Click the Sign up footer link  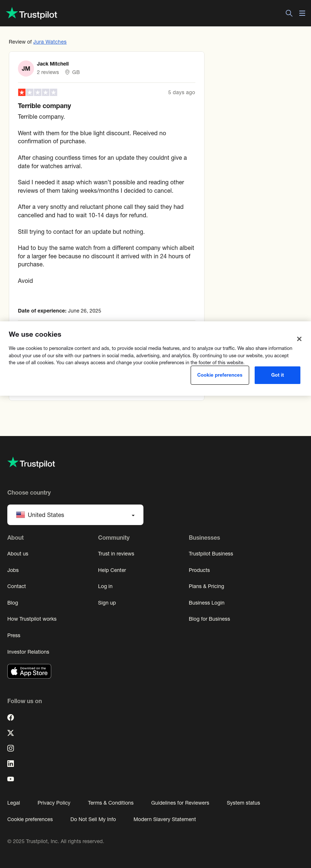107,603
